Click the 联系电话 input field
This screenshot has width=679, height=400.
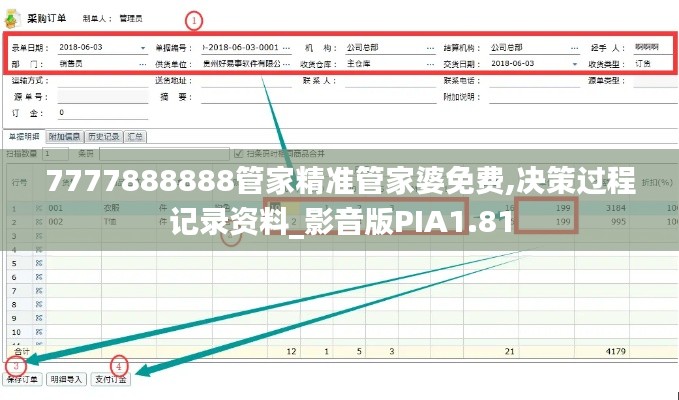pyautogui.click(x=534, y=81)
